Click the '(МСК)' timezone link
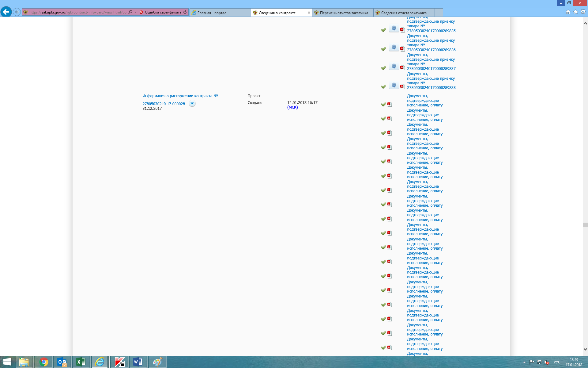The height and width of the screenshot is (368, 588). click(292, 107)
